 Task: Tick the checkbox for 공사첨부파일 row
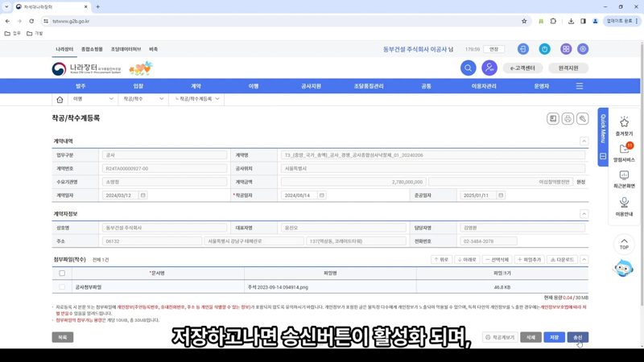point(62,287)
